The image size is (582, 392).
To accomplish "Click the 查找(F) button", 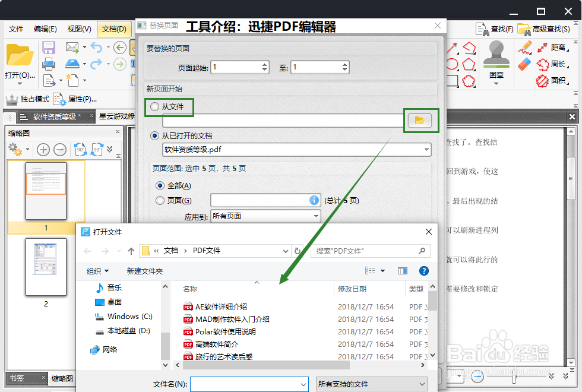I will [x=494, y=29].
